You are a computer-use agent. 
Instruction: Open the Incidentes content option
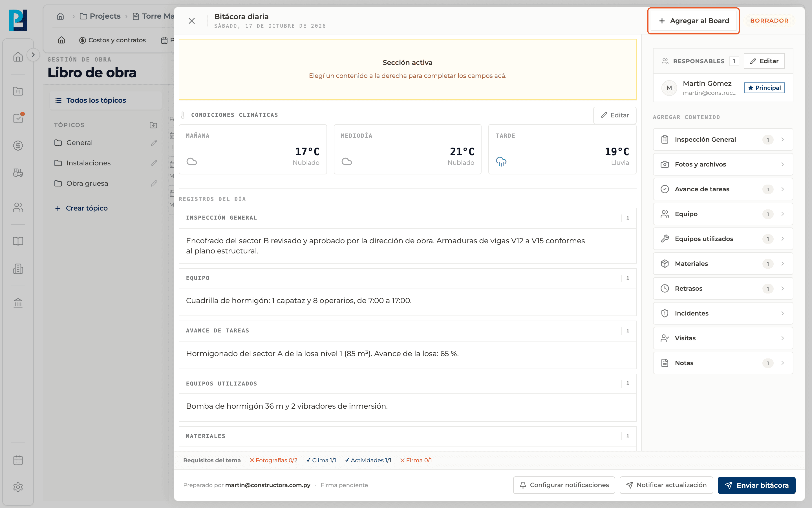(723, 314)
